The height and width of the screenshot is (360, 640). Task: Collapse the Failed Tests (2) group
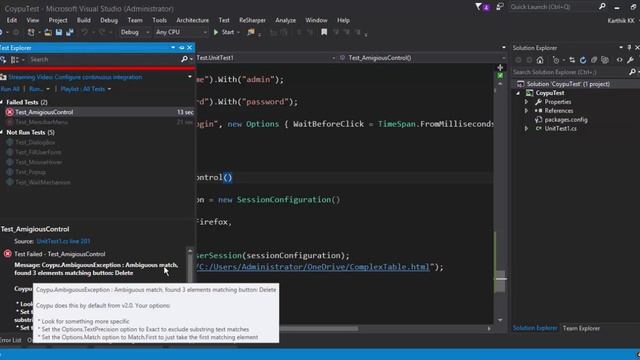2,102
